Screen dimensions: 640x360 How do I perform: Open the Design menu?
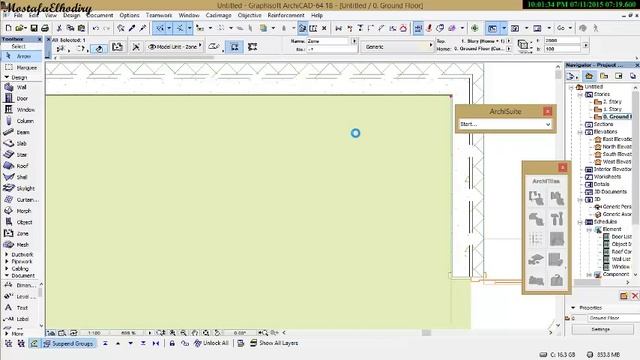pyautogui.click(x=71, y=15)
